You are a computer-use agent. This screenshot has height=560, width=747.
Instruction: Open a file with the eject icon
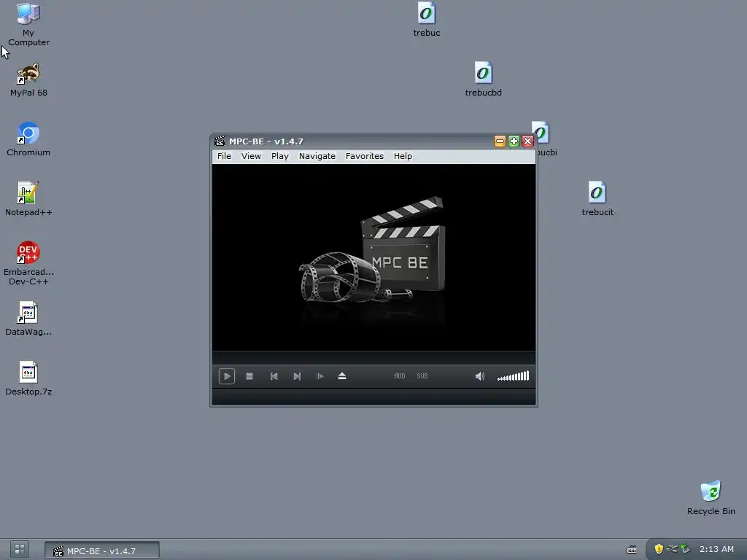(x=342, y=376)
